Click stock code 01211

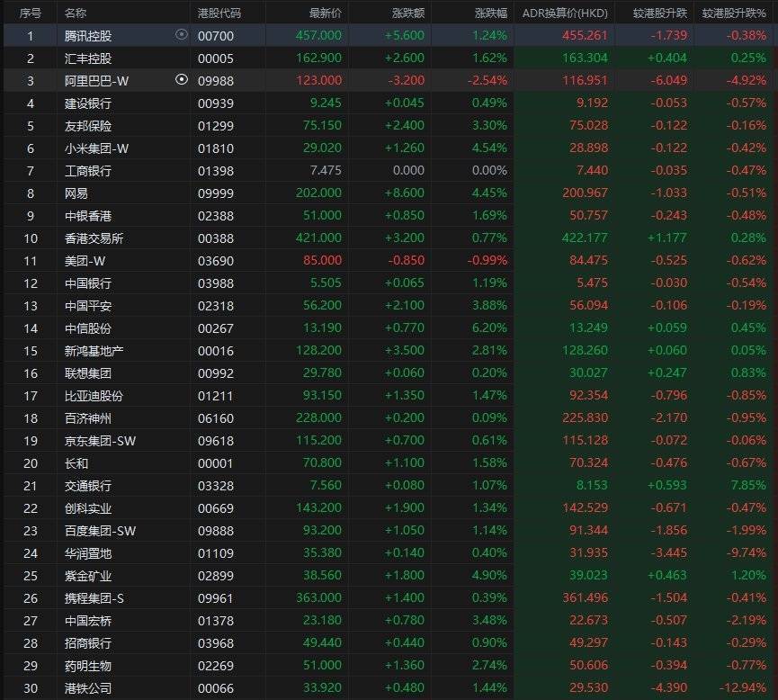[x=215, y=396]
